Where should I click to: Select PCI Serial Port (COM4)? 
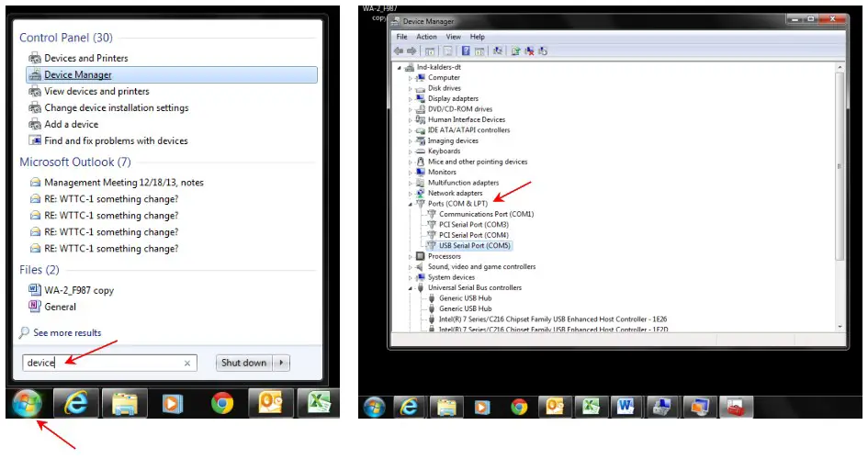(x=473, y=235)
